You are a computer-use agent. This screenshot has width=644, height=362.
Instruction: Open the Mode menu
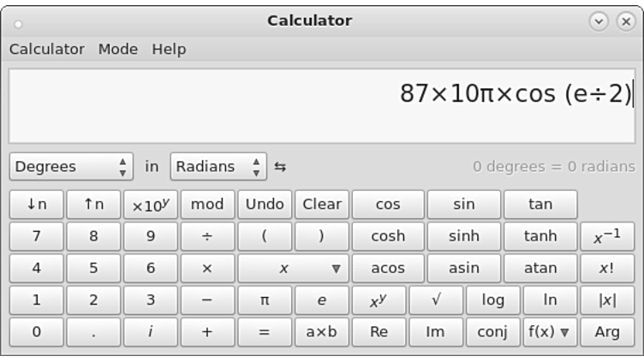(x=117, y=49)
